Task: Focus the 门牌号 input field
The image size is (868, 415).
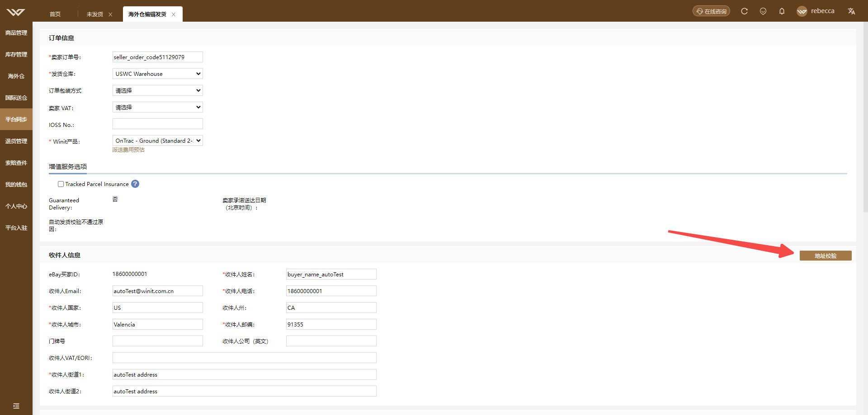Action: [x=157, y=341]
